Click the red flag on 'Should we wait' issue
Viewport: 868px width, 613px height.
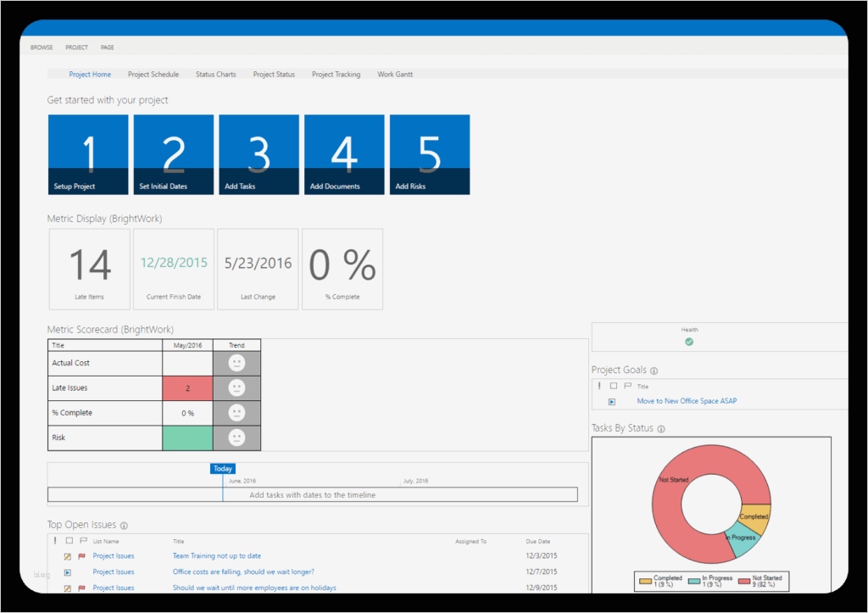(x=82, y=588)
